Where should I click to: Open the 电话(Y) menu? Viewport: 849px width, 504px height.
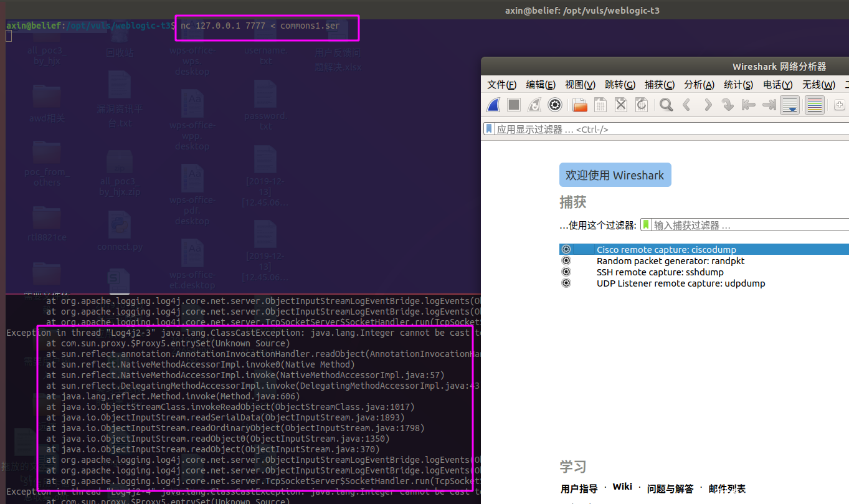778,85
